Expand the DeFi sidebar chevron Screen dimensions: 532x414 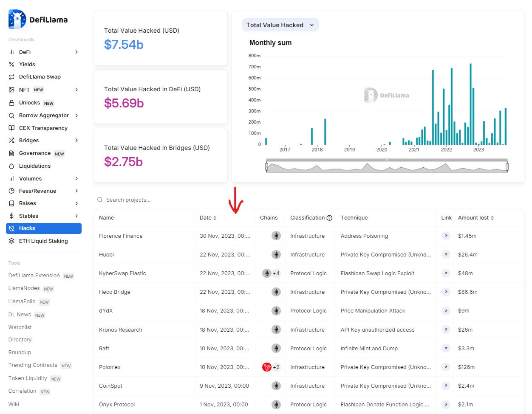[x=76, y=52]
